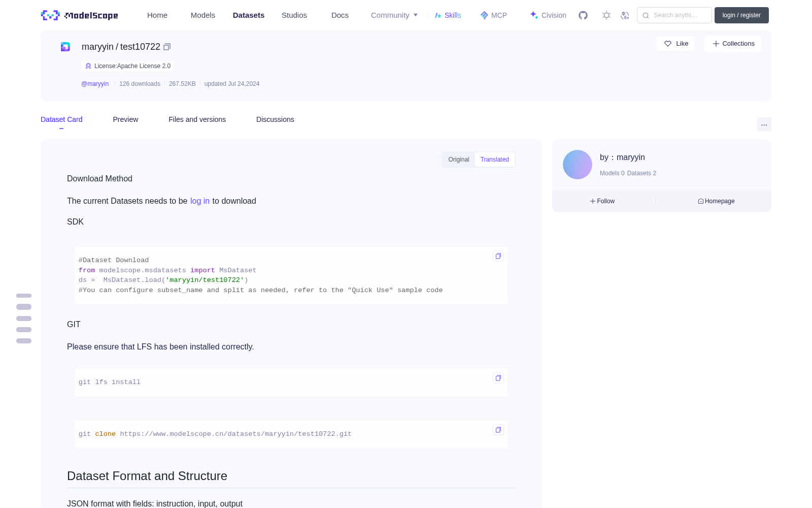Show the Original text version
The height and width of the screenshot is (508, 812).
[x=459, y=160]
